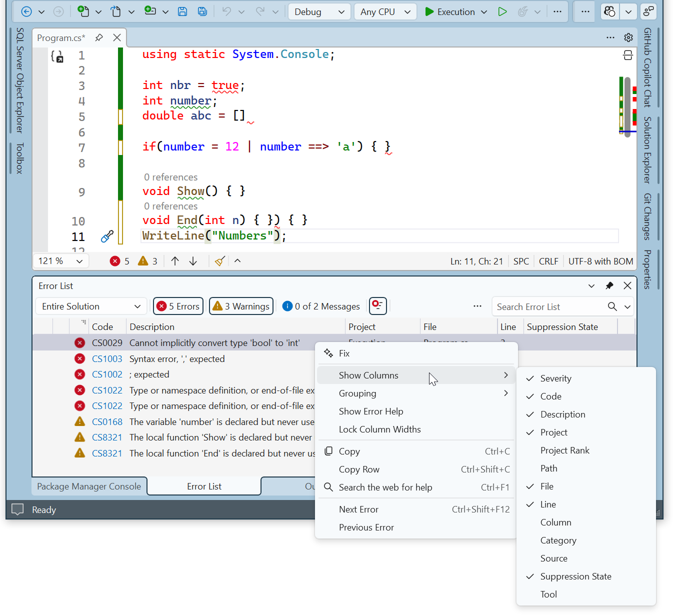Viewport: 677px width, 616px height.
Task: Click the editor vertical scrollbar thumb
Action: coord(627,106)
